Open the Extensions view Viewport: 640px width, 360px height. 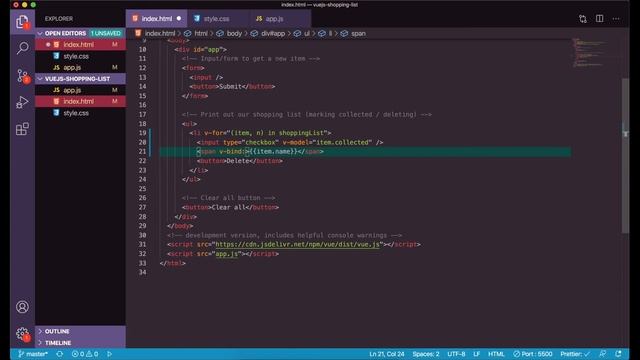point(22,129)
